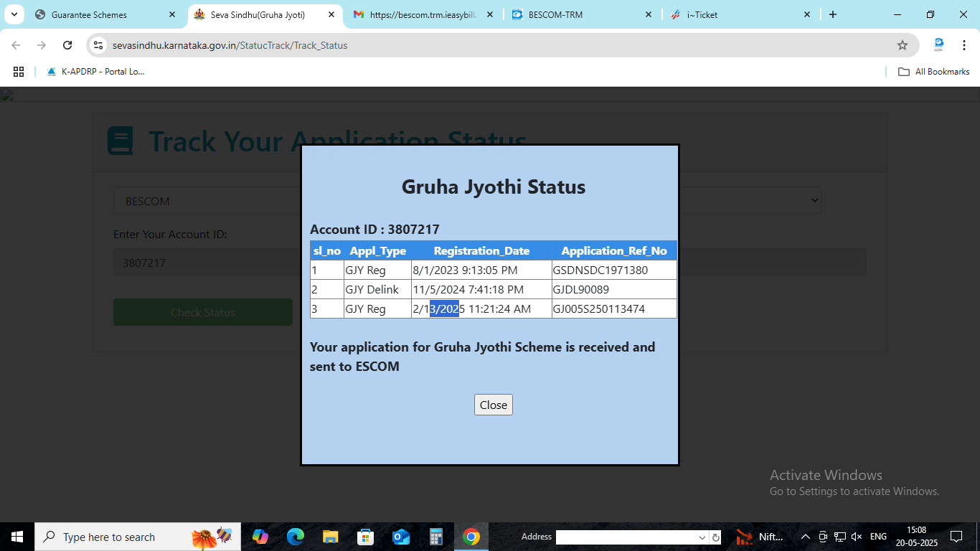
Task: Open the tab search dropdown
Action: (x=14, y=14)
